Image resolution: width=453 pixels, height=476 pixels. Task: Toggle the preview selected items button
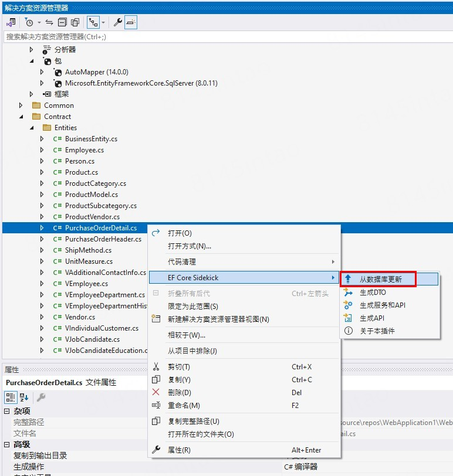(130, 22)
